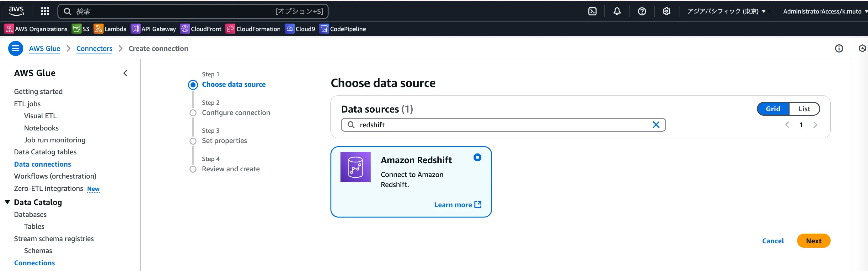The width and height of the screenshot is (868, 271).
Task: Switch data sources to List view
Action: click(804, 109)
